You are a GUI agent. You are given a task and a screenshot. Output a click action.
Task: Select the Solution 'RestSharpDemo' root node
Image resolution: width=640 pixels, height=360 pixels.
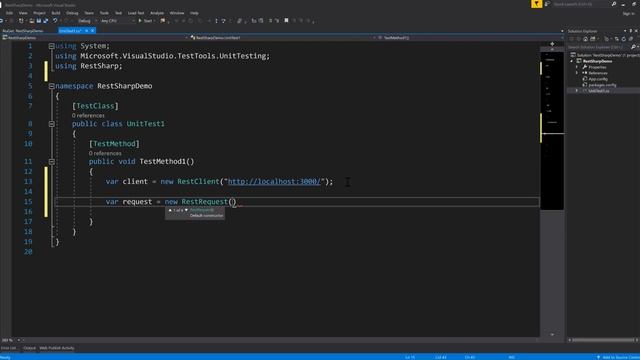604,55
